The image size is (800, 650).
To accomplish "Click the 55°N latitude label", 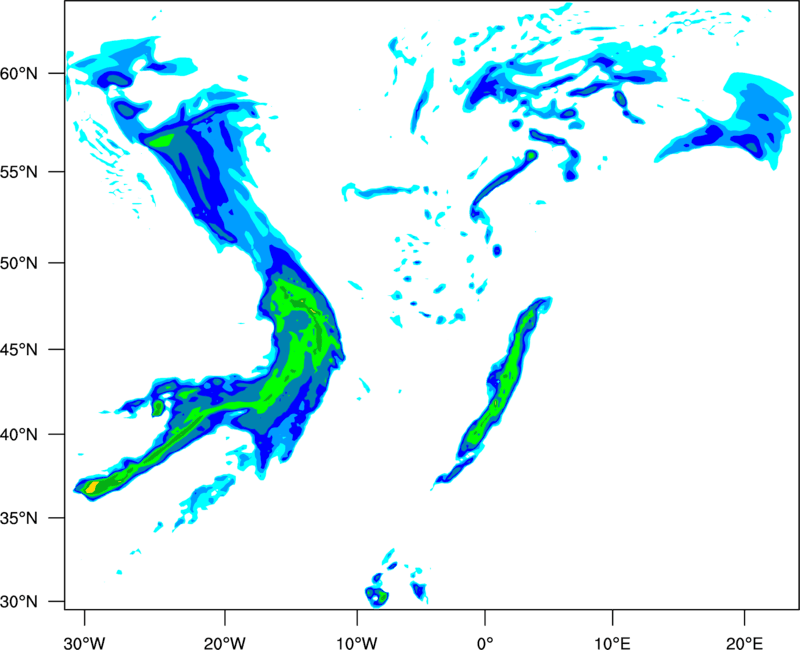I will pos(19,172).
